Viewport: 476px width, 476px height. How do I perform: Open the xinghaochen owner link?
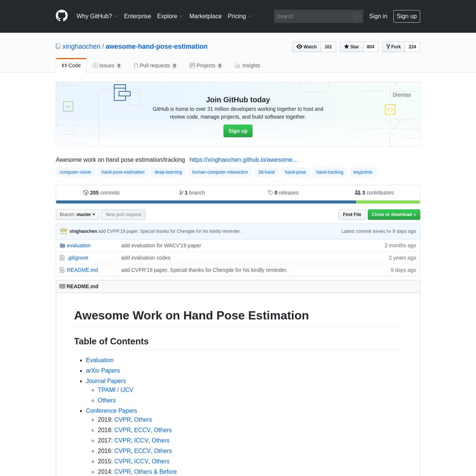(81, 47)
